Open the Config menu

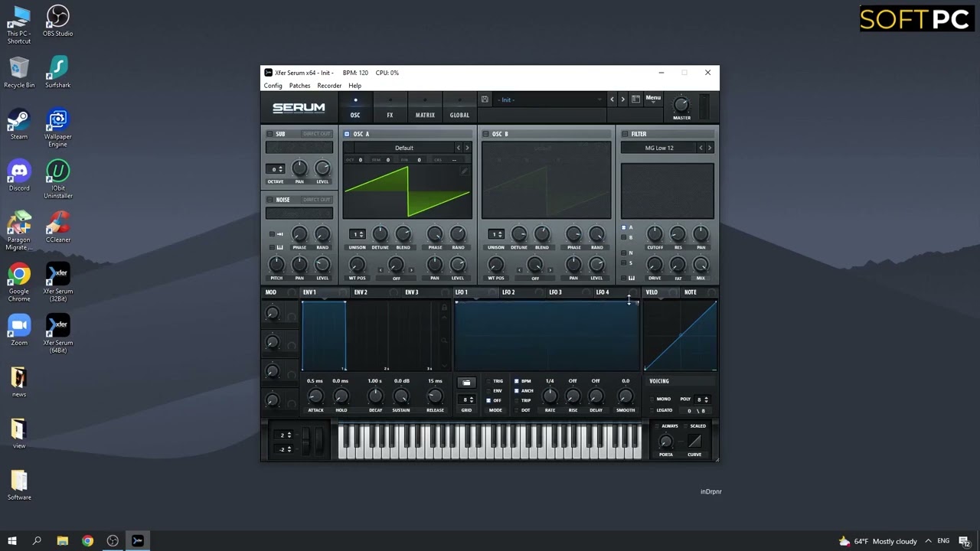click(x=273, y=86)
